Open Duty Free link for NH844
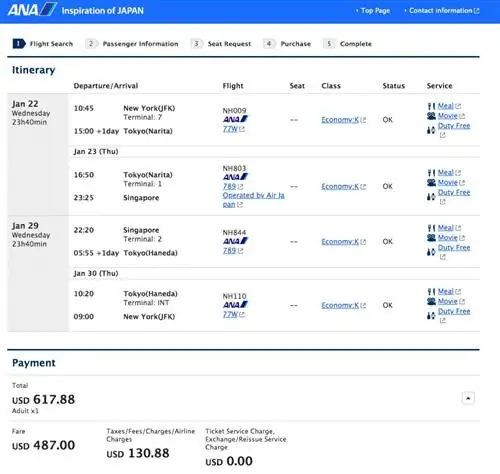The width and height of the screenshot is (500, 474). click(454, 248)
